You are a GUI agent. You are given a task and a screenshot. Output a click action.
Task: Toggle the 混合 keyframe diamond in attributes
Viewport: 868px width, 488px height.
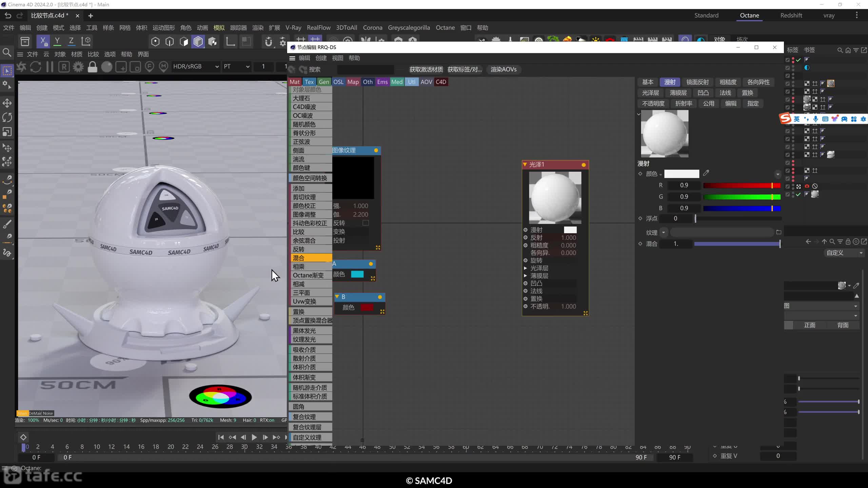pyautogui.click(x=640, y=244)
